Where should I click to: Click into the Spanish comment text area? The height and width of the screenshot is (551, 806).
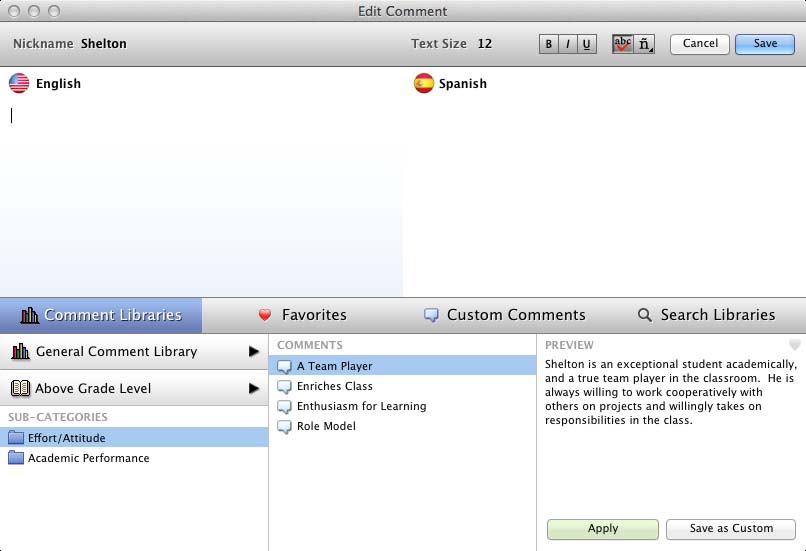tap(604, 198)
